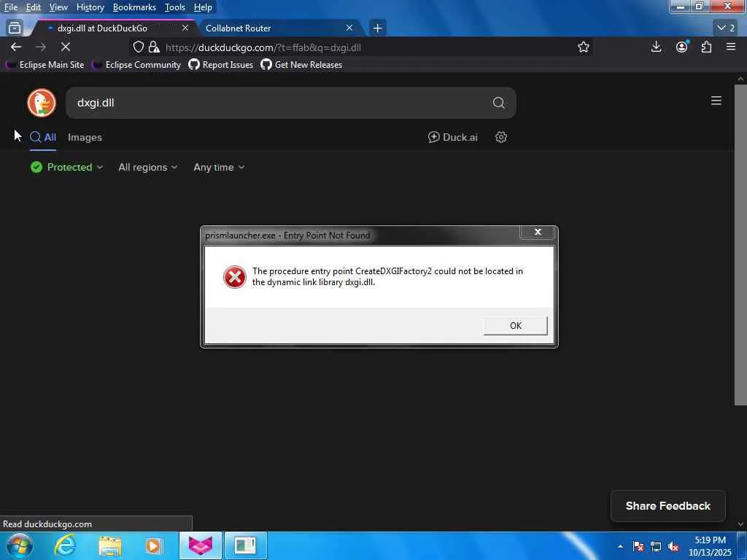
Task: Open the Downloads panel
Action: point(656,47)
